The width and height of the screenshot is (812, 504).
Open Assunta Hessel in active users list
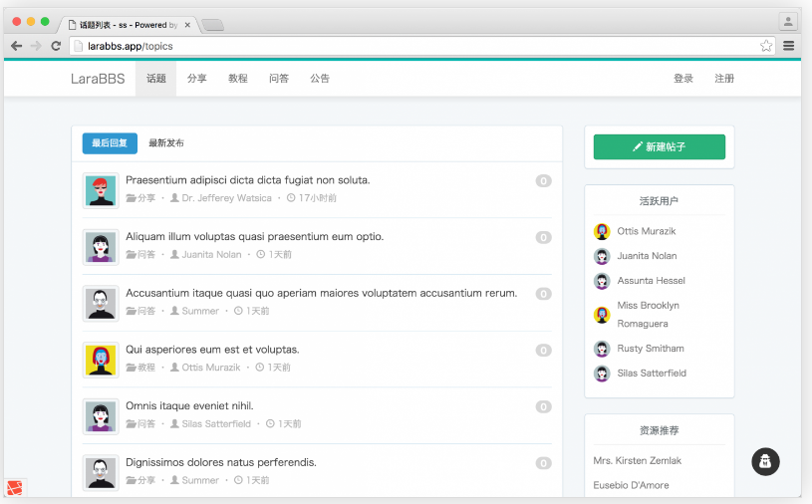[x=651, y=281]
